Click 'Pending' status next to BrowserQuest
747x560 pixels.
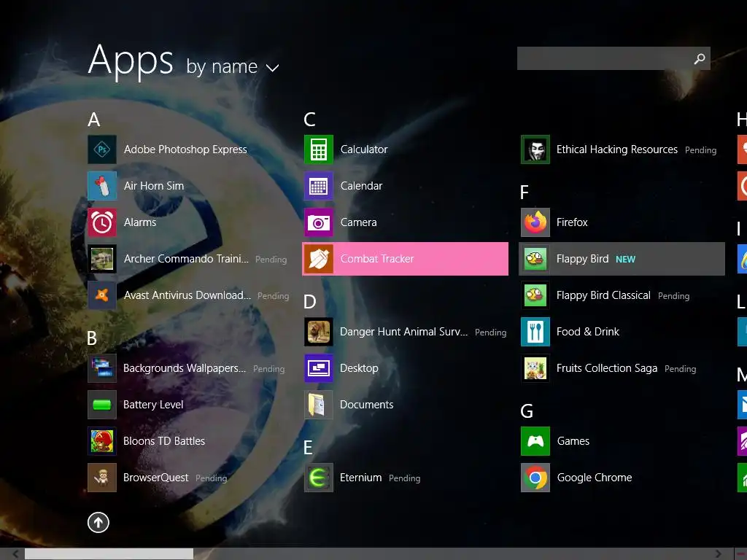[x=211, y=478]
